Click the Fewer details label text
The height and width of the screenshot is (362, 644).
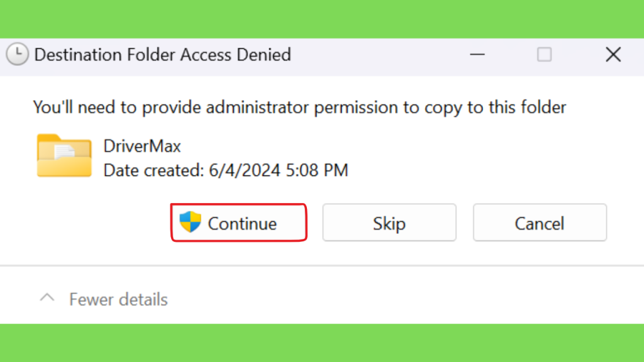click(118, 300)
